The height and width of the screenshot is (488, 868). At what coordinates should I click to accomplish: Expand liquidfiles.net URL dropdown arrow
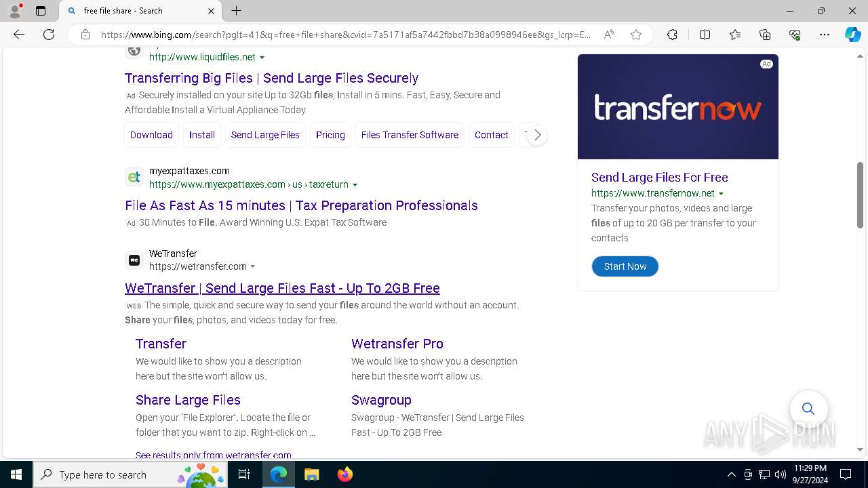point(262,58)
